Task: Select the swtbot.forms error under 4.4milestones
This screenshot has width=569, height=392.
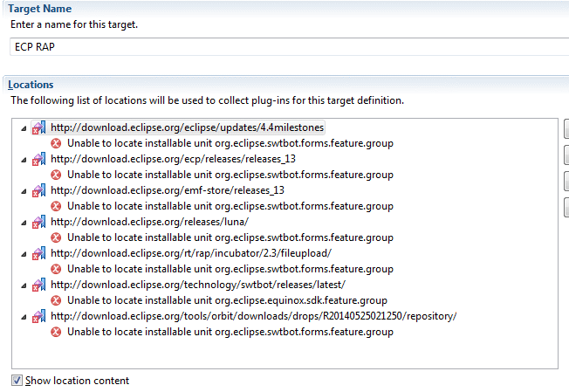Action: pyautogui.click(x=230, y=143)
